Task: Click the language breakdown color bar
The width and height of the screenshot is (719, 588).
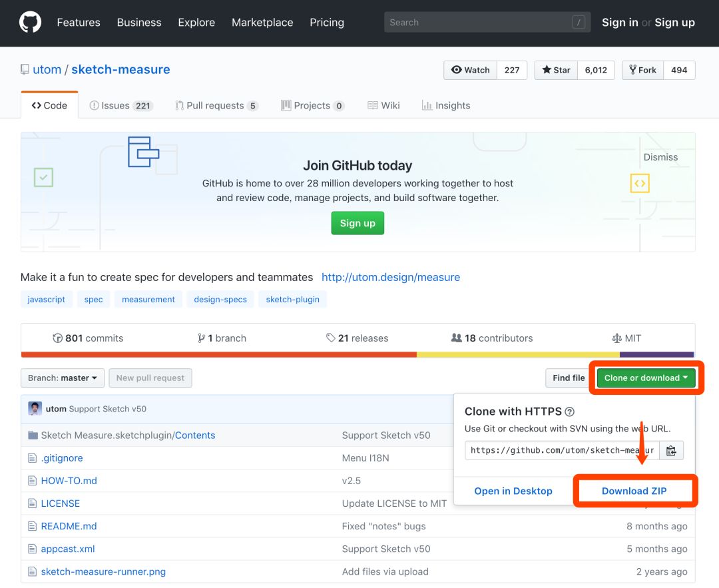Action: click(x=358, y=354)
